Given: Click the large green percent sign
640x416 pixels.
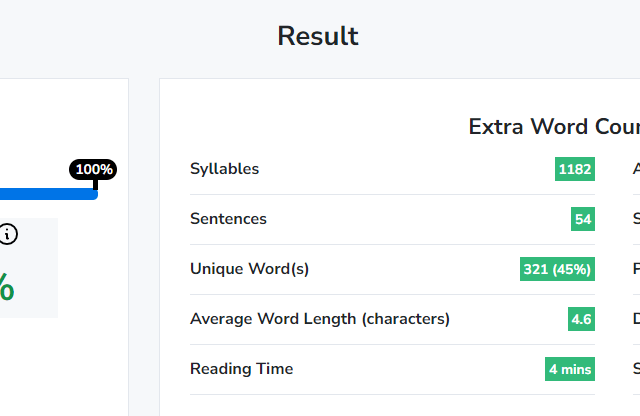Looking at the screenshot, I should click(5, 288).
